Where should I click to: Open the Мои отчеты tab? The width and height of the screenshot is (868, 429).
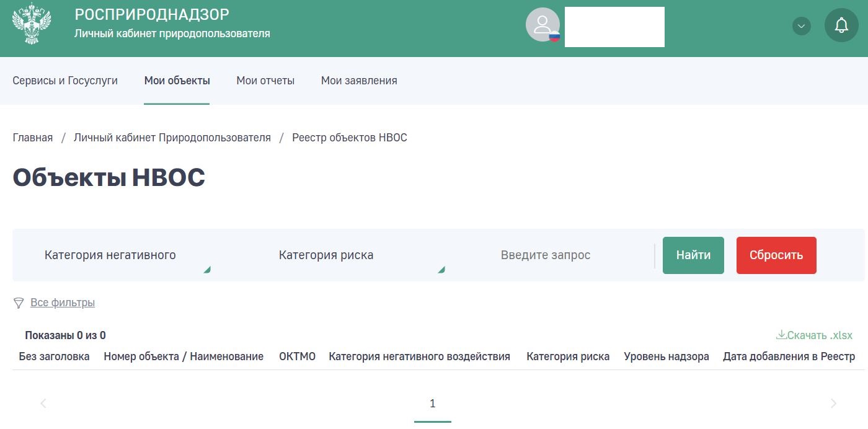pos(265,81)
